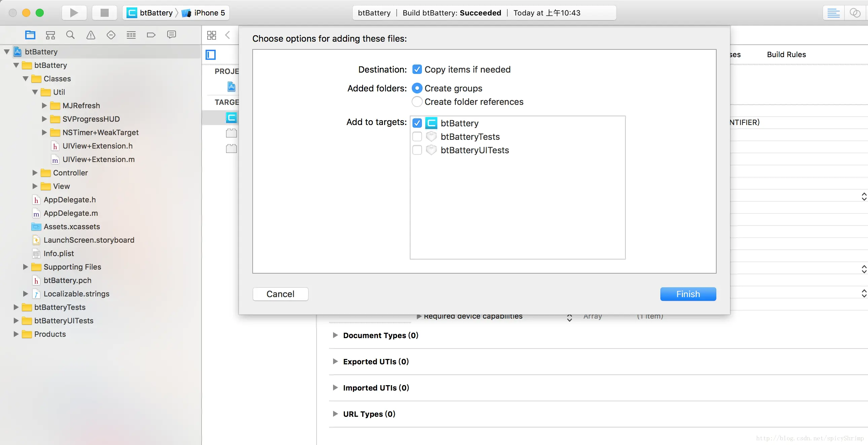Check the btBatteryTests target
The height and width of the screenshot is (445, 868).
(x=417, y=137)
